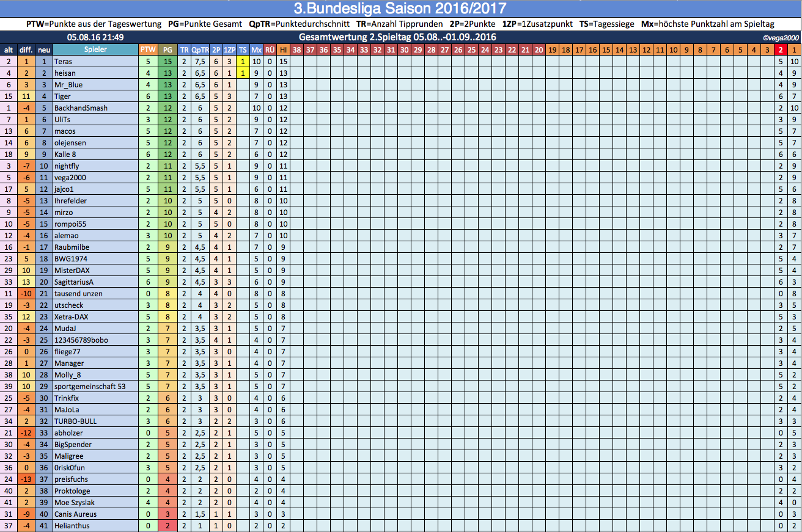Click player 'abholzer'
This screenshot has width=802, height=532.
(95, 433)
